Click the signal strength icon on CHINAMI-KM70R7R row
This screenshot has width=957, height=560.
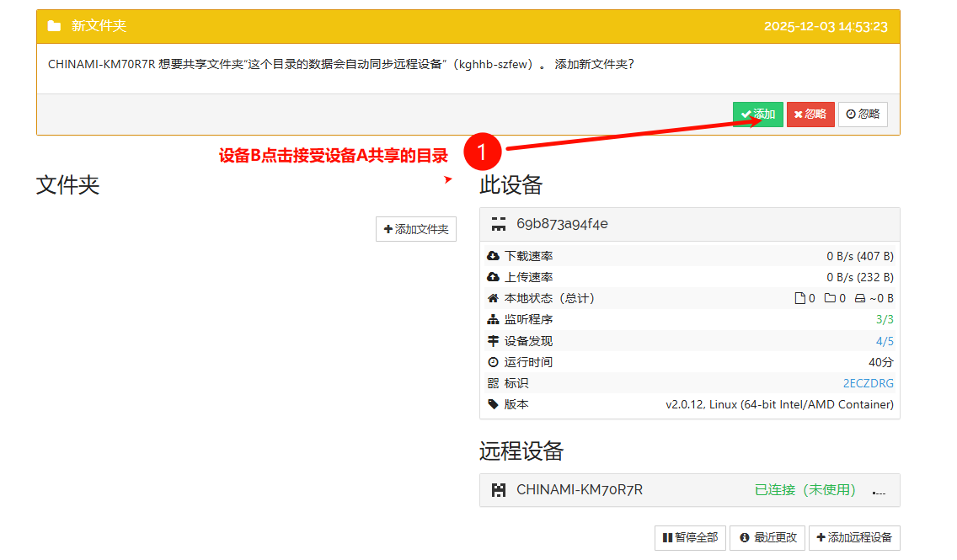point(879,491)
